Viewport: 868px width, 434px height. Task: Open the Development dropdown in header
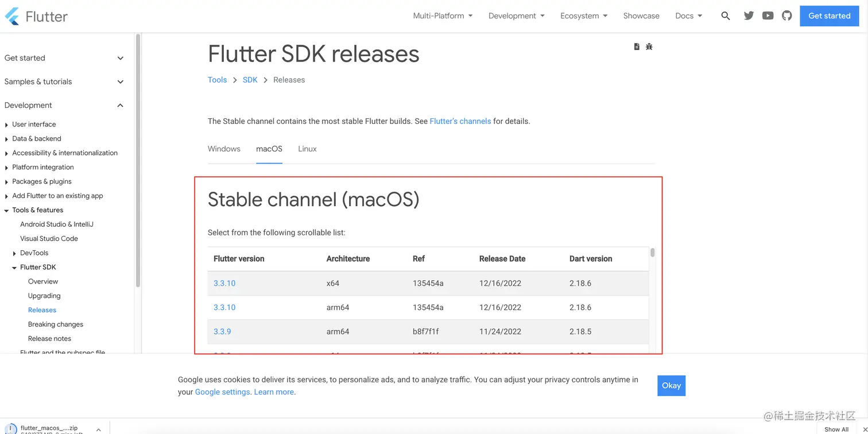click(x=517, y=16)
